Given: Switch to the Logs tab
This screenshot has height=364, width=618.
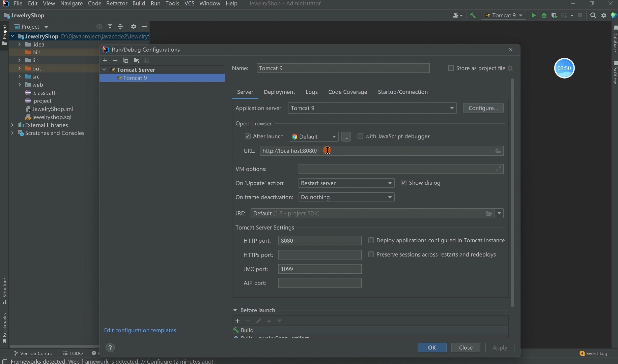Looking at the screenshot, I should pos(312,92).
